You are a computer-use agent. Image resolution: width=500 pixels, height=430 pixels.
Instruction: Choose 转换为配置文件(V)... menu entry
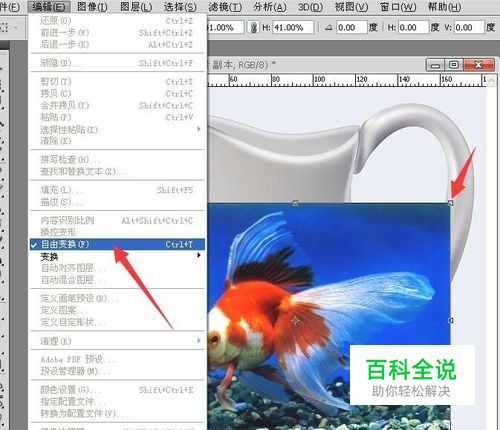point(117,414)
